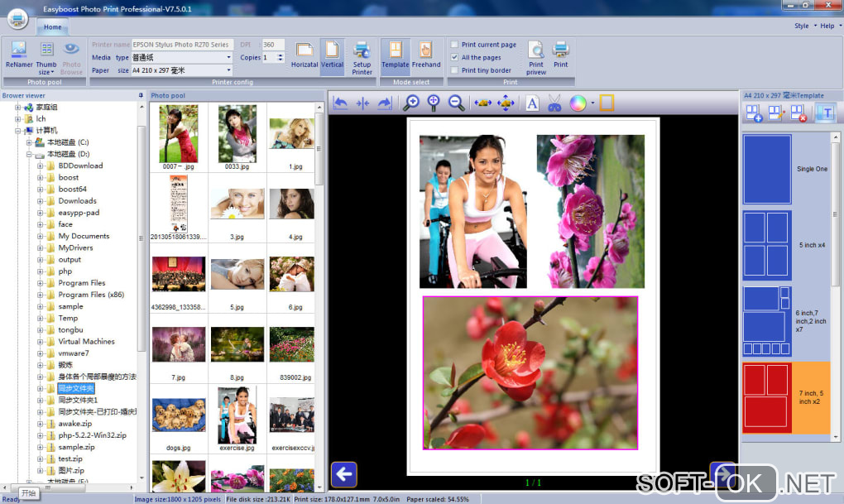The height and width of the screenshot is (504, 844).
Task: Open the ReNamer tool
Action: (x=19, y=55)
